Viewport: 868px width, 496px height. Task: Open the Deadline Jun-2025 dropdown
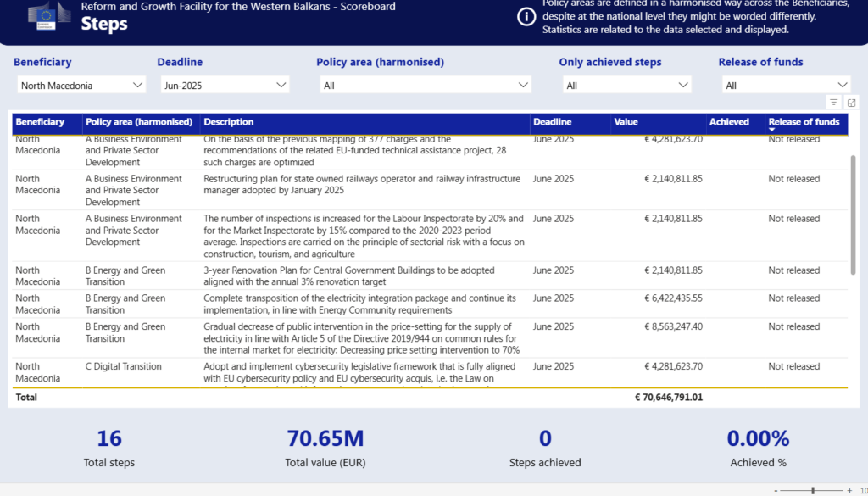tap(225, 86)
